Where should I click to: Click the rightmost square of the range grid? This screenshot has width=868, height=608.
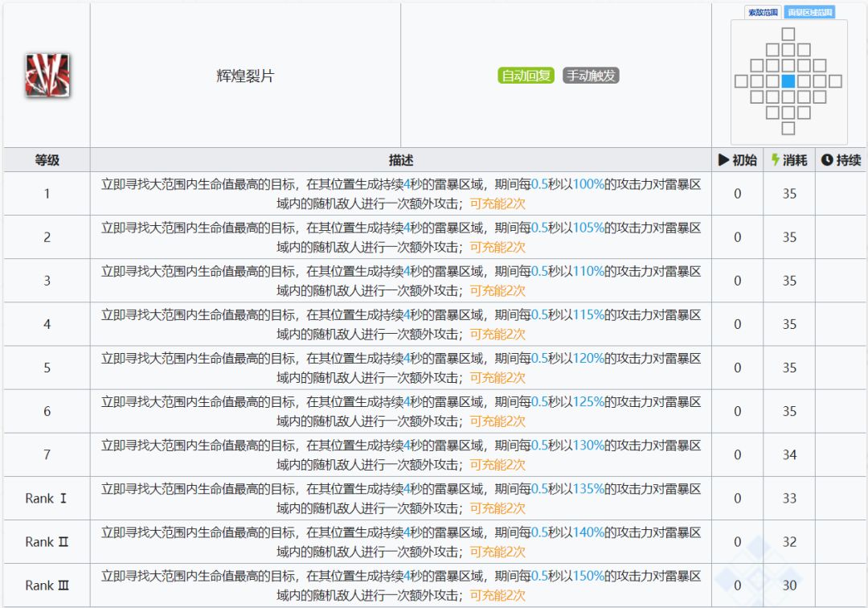[x=835, y=81]
